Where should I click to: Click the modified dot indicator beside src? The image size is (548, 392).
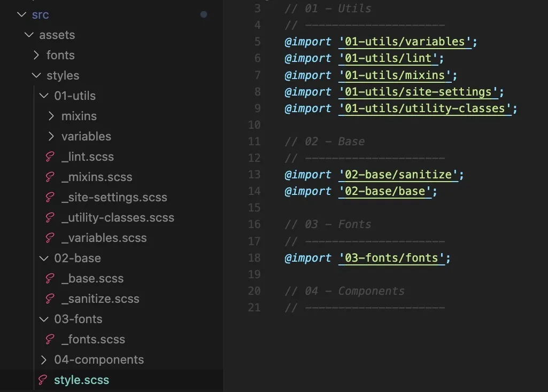pos(204,14)
